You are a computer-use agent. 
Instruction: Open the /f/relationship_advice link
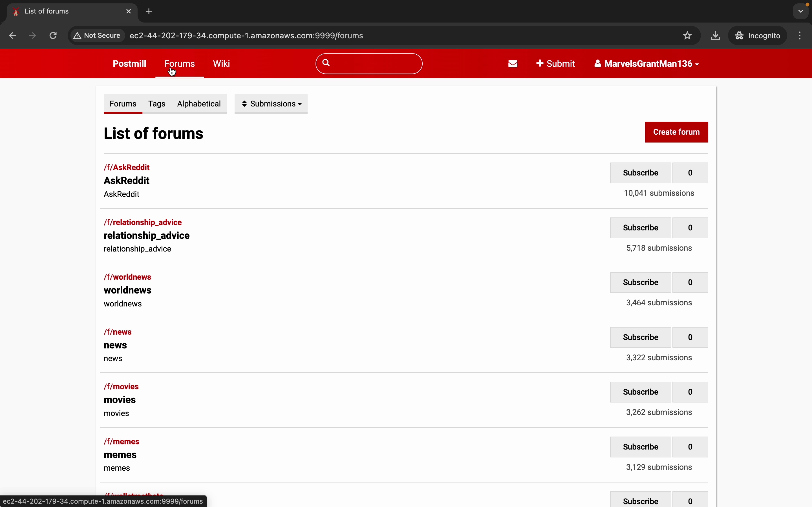pos(143,222)
